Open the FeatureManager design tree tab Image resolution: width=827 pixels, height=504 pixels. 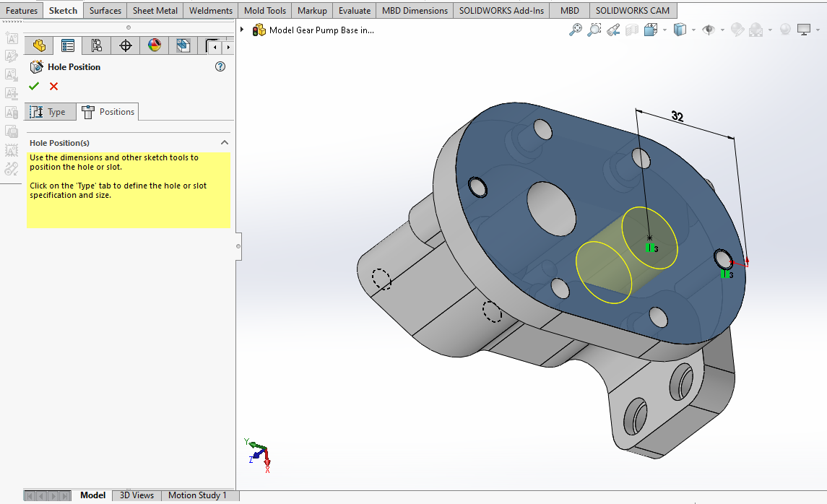pos(39,45)
